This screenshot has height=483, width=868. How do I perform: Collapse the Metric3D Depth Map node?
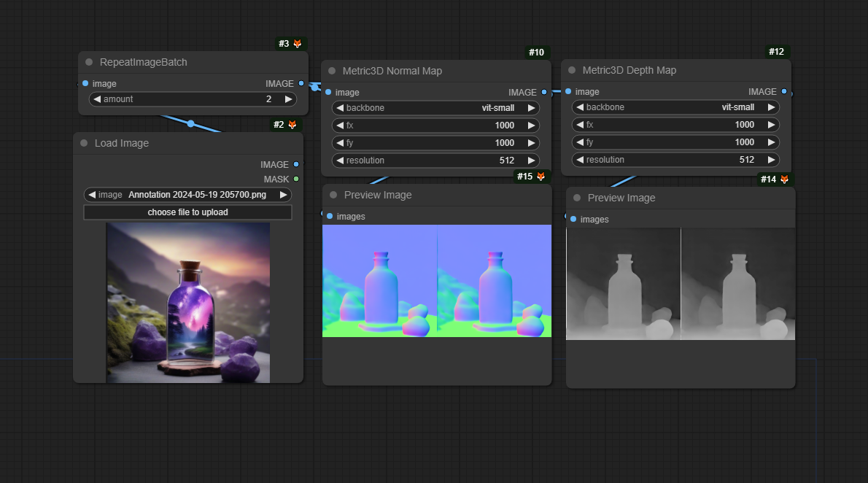(x=572, y=71)
